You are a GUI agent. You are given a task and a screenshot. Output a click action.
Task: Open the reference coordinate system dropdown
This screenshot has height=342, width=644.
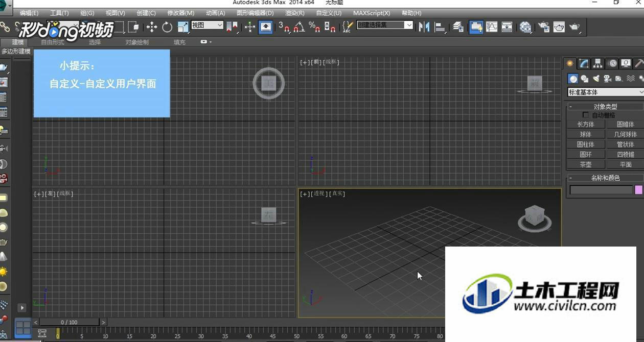pyautogui.click(x=208, y=25)
